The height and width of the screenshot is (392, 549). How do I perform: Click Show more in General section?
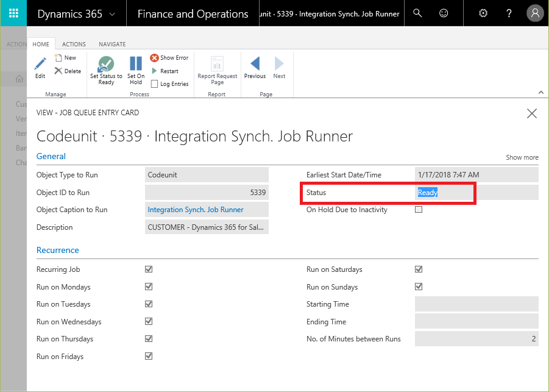pyautogui.click(x=522, y=157)
